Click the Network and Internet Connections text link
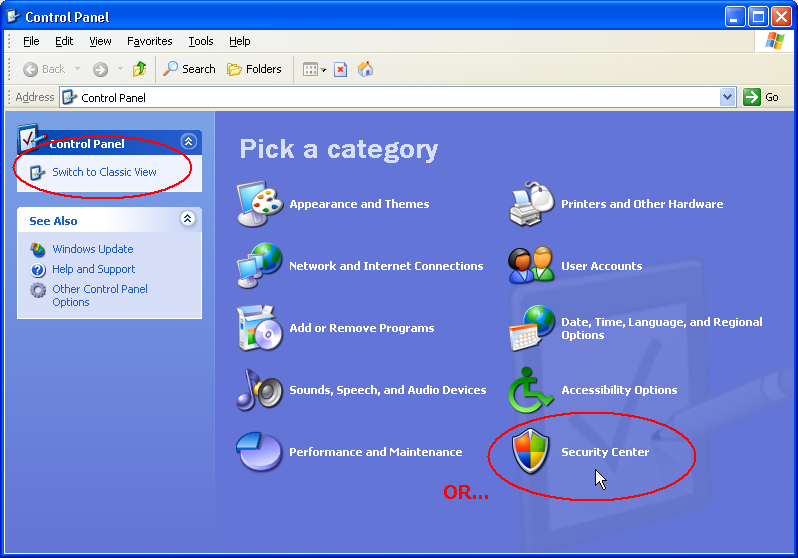Screen dimensions: 798x558 coord(386,266)
